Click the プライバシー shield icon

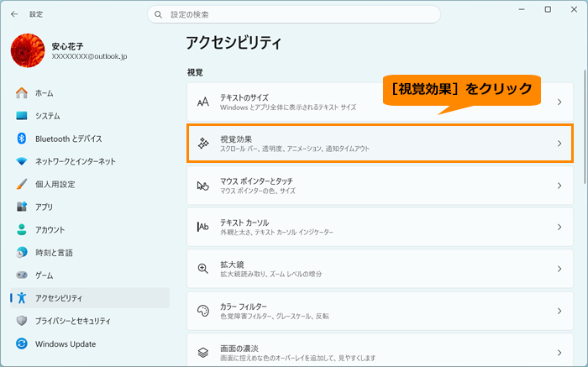tap(22, 321)
